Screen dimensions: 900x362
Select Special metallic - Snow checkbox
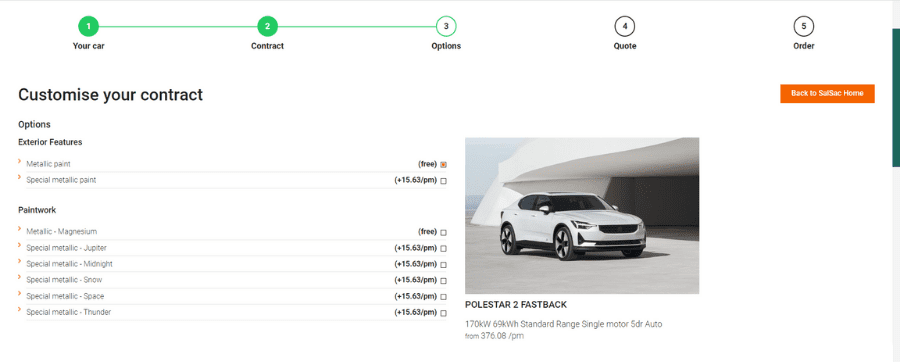pos(444,281)
